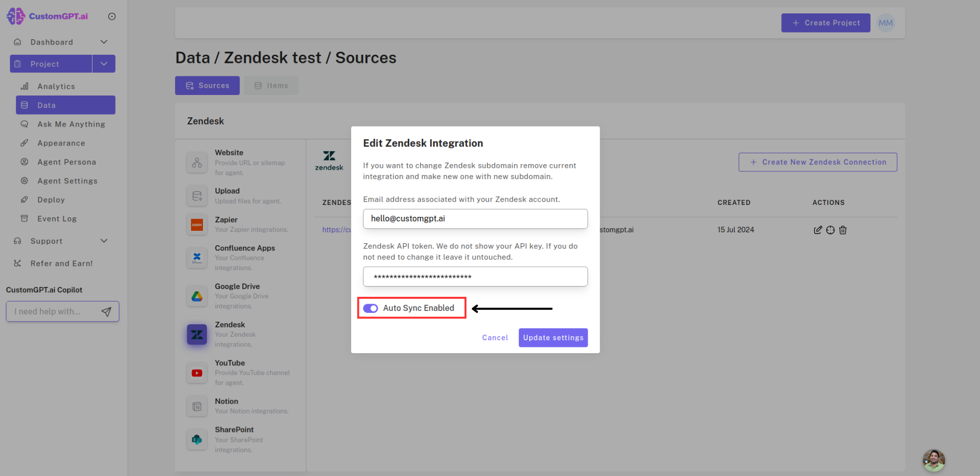Image resolution: width=980 pixels, height=476 pixels.
Task: Click the Refer and Earn icon
Action: coord(18,263)
